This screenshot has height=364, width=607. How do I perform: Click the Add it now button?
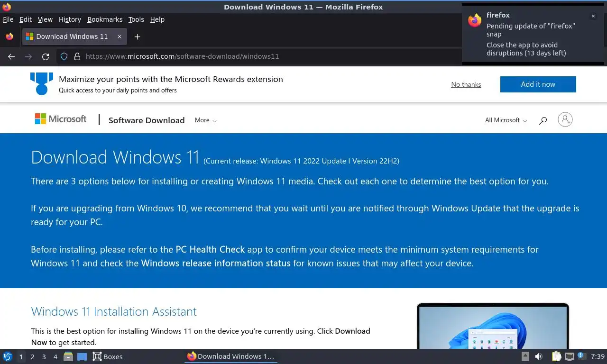(538, 84)
